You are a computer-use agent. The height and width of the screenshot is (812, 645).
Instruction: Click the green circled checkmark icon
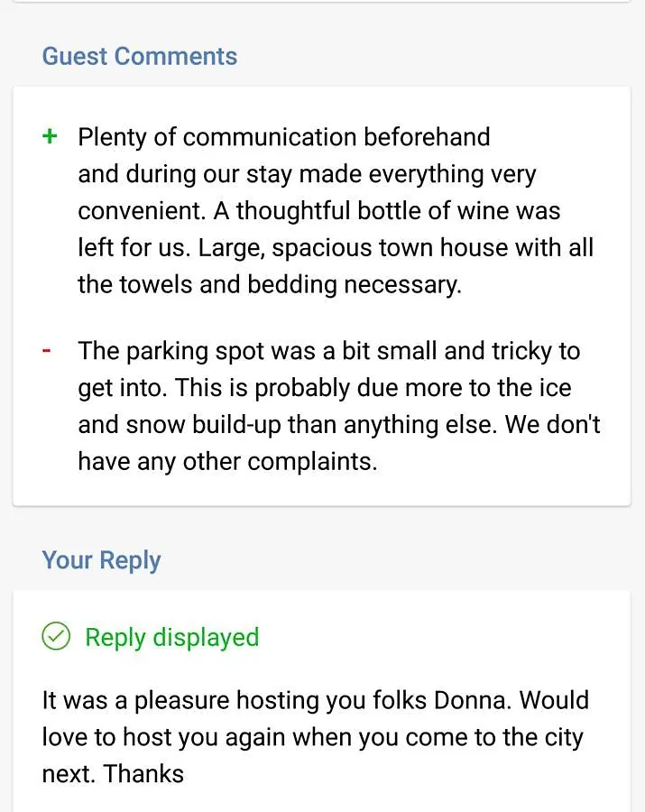click(x=56, y=636)
